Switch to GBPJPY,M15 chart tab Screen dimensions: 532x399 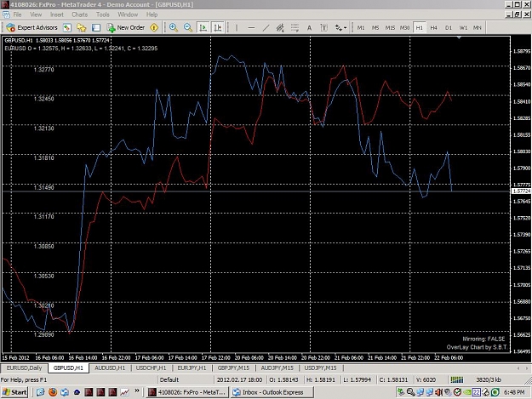point(233,368)
